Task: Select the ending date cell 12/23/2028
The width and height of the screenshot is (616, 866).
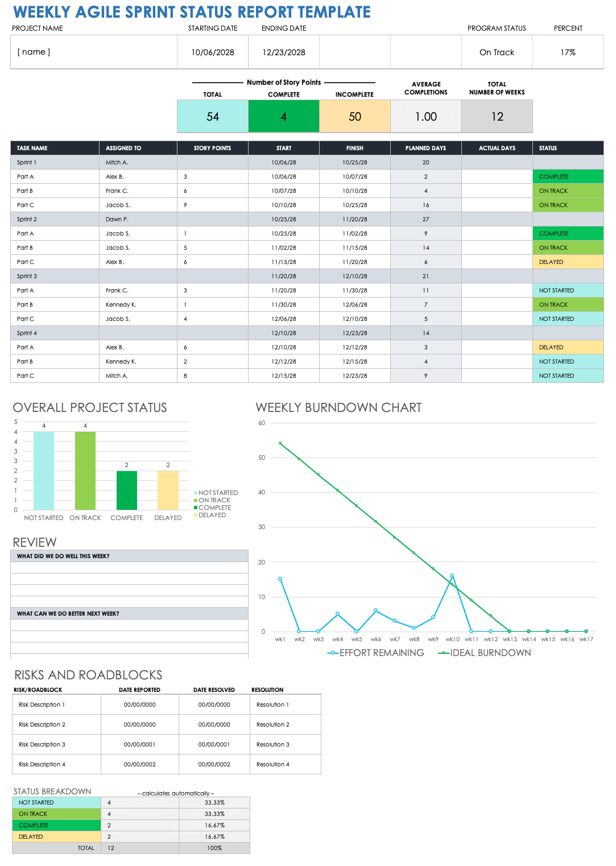Action: [284, 52]
